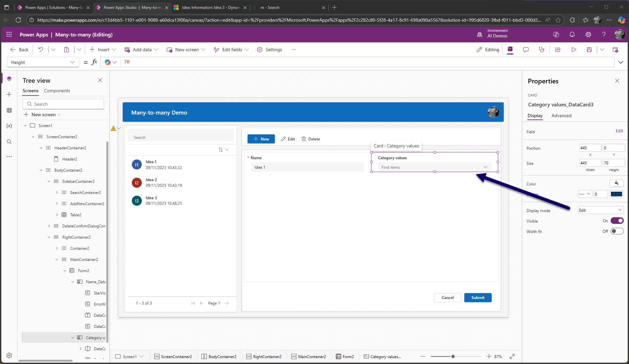Click the sort icon above ideas list

221,150
